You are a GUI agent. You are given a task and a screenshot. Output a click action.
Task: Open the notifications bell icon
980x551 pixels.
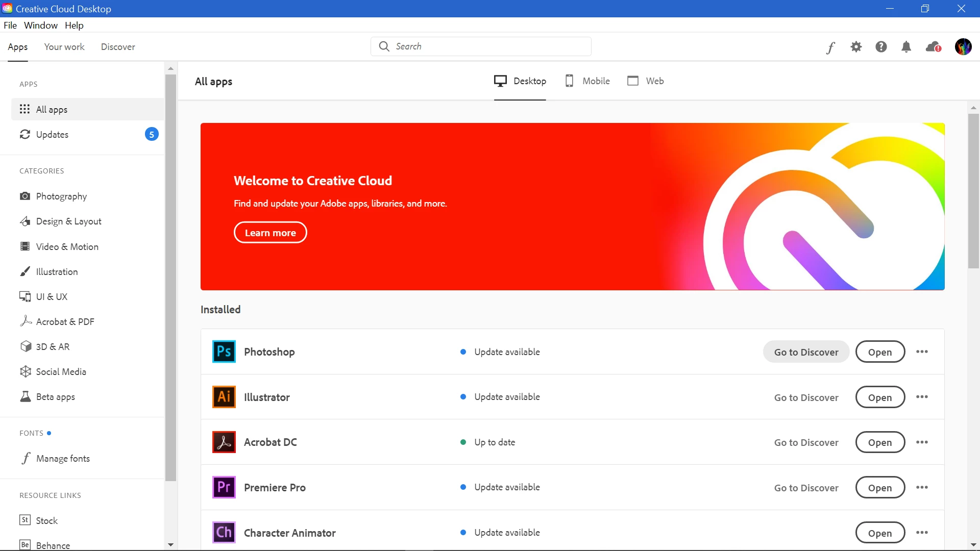[906, 47]
